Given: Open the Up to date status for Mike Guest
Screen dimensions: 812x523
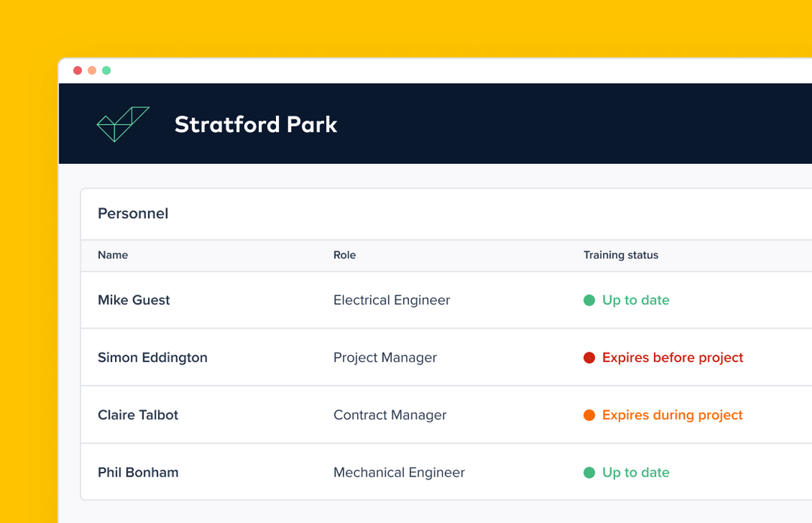Looking at the screenshot, I should click(x=635, y=300).
